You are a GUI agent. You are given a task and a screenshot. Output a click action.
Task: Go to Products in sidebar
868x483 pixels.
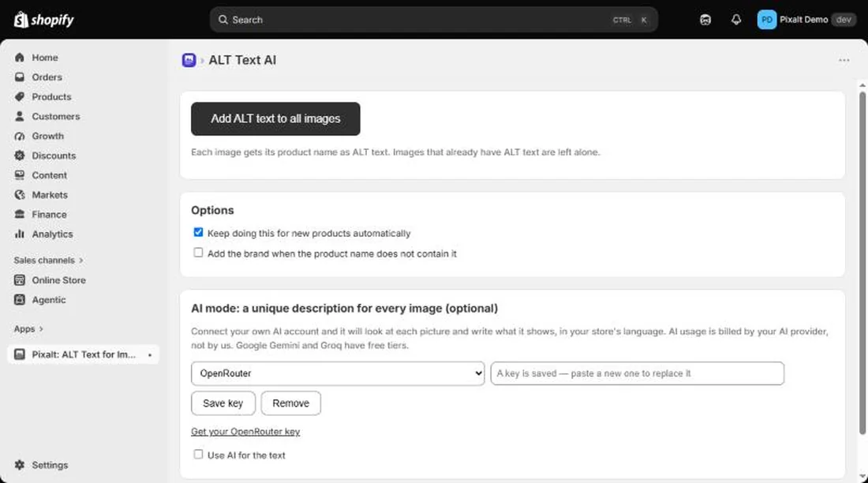coord(51,97)
